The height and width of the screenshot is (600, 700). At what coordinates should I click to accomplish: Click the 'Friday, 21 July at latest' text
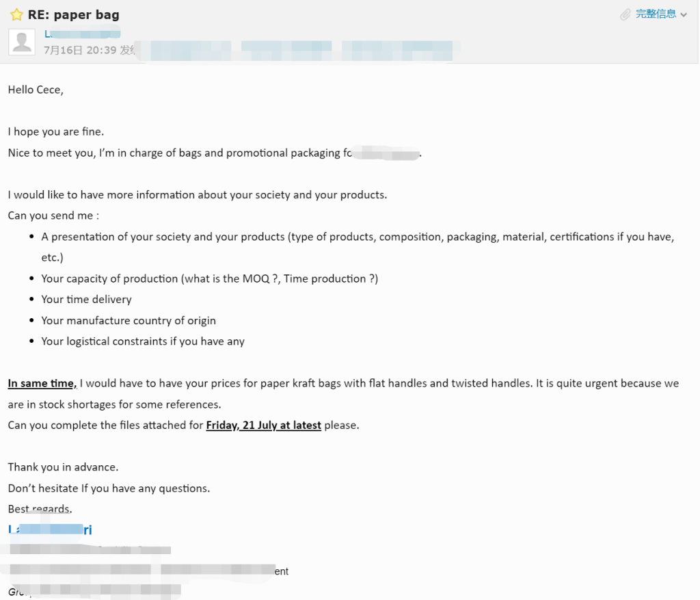click(263, 425)
